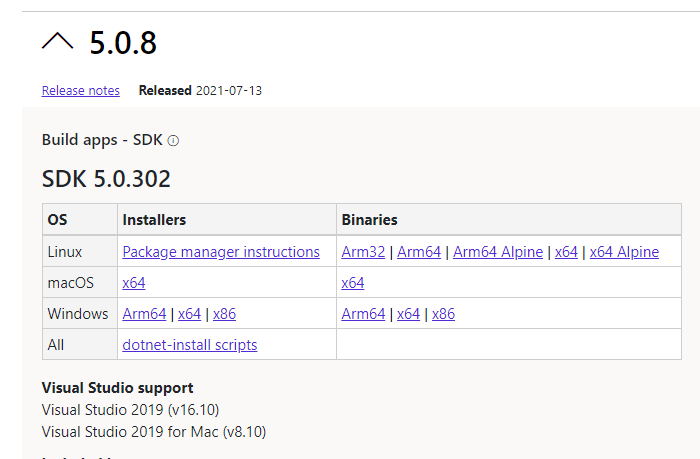700x459 pixels.
Task: Download Windows Arm64 binaries
Action: tap(363, 314)
